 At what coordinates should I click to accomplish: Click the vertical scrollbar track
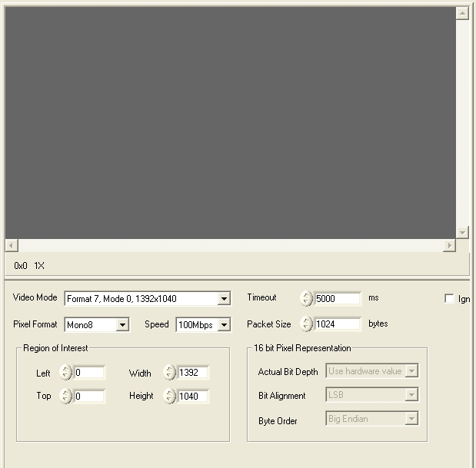coord(462,123)
